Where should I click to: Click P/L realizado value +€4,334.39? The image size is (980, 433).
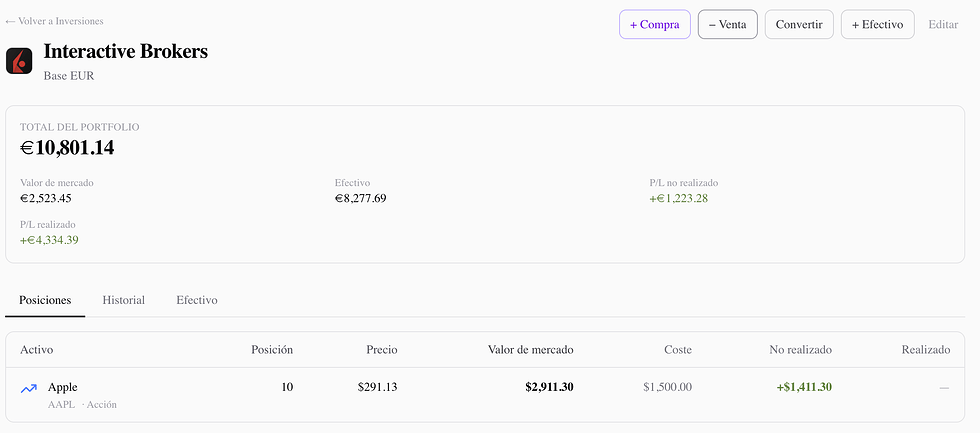pos(49,240)
